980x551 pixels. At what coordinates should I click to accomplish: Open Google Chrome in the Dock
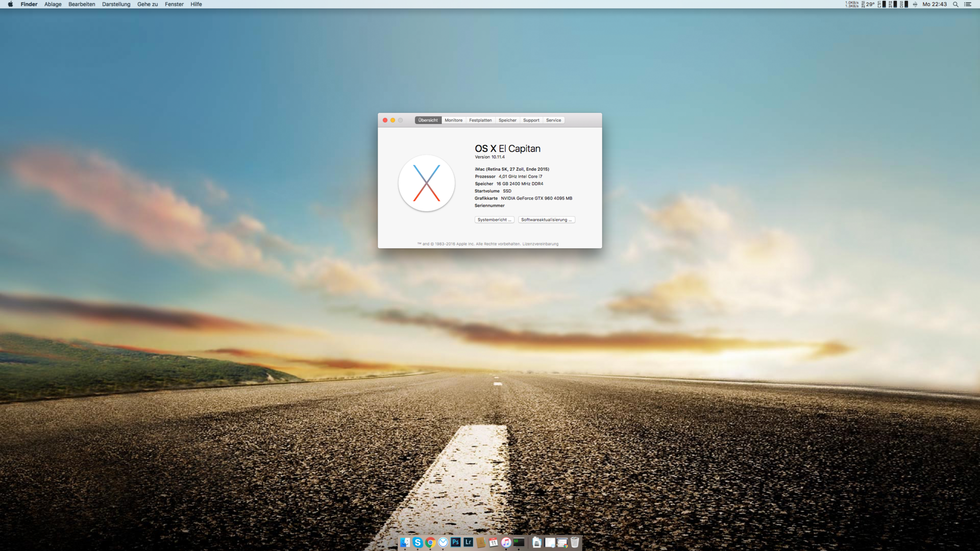pos(430,542)
